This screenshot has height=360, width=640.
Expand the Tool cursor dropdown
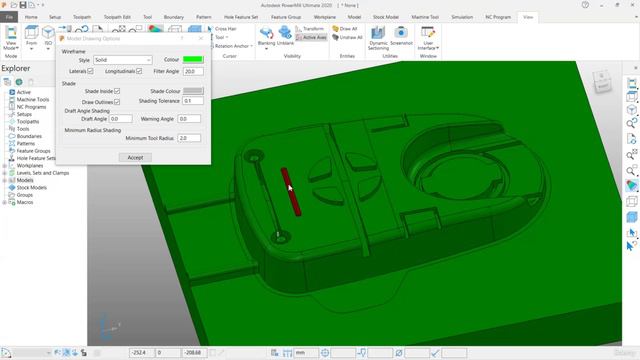(227, 38)
